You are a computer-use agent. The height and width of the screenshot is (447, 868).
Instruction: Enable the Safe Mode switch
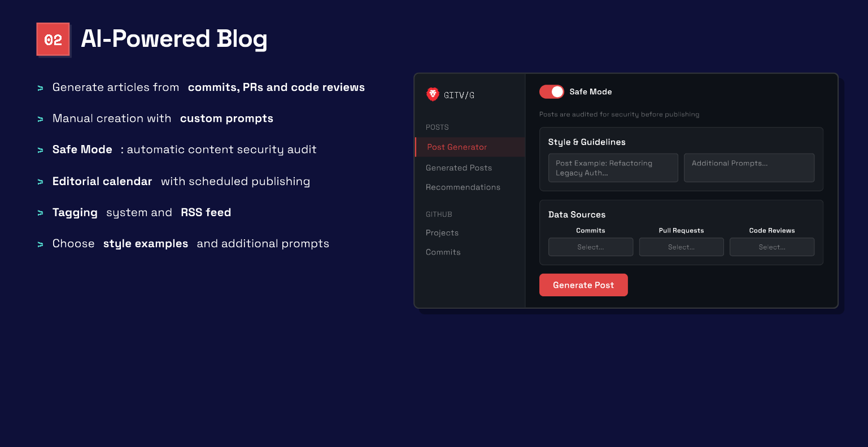[551, 91]
